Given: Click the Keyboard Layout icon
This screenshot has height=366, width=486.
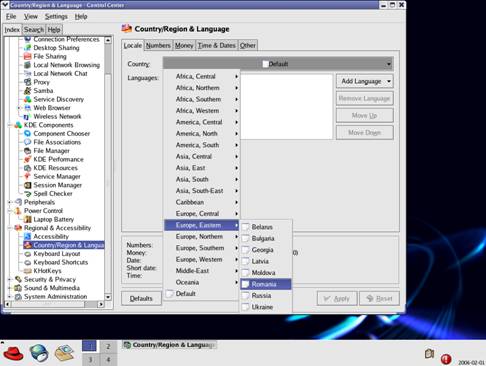Looking at the screenshot, I should coord(28,254).
